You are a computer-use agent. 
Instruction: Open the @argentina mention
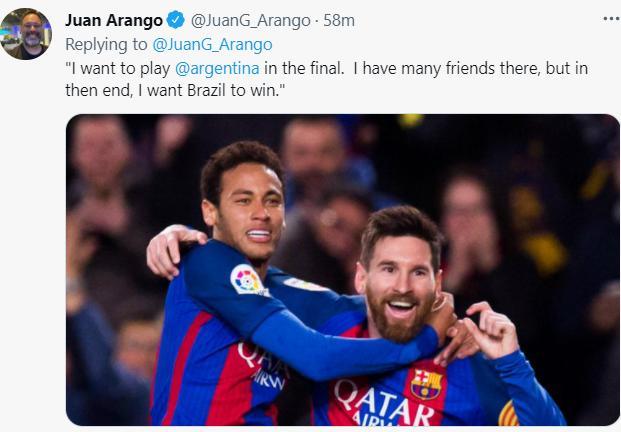(216, 69)
